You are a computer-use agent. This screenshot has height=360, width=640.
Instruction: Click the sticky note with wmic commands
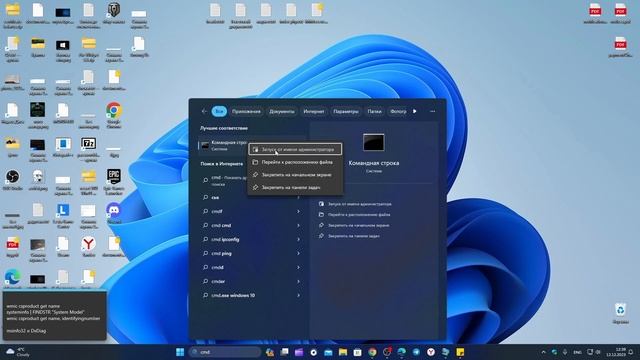(x=54, y=316)
